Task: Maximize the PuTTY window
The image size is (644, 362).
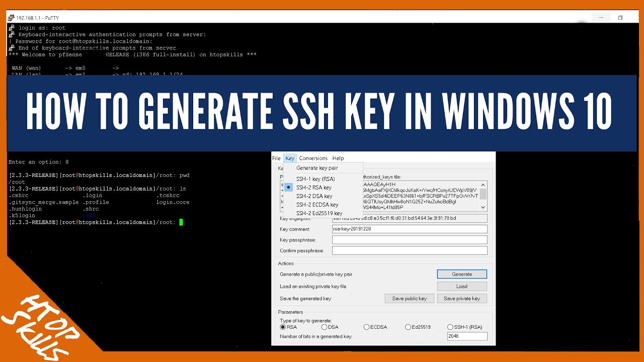Action: pyautogui.click(x=620, y=18)
